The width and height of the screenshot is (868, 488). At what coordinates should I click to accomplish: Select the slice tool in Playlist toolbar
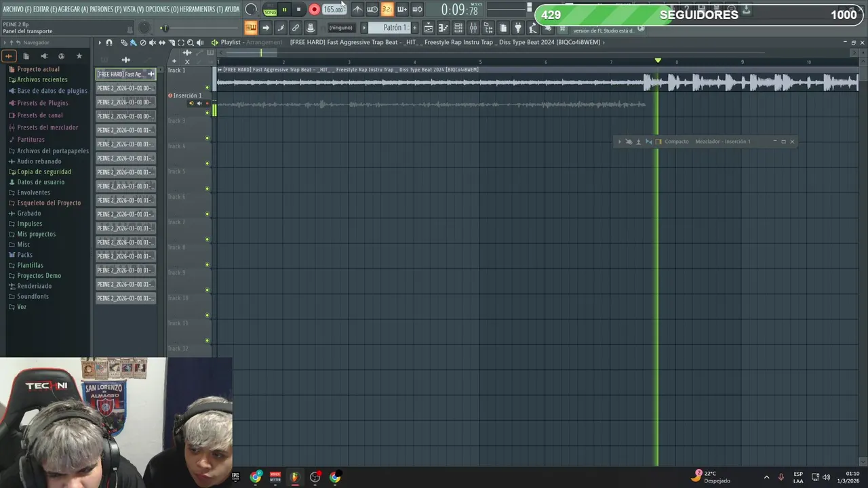click(172, 42)
